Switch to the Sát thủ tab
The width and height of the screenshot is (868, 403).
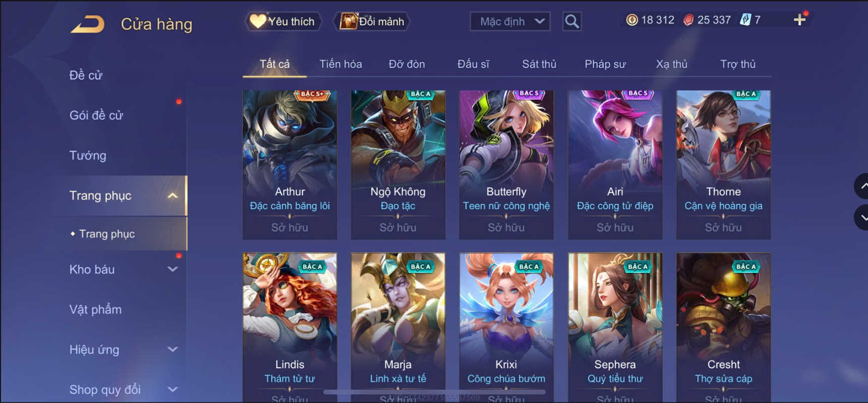coord(539,64)
